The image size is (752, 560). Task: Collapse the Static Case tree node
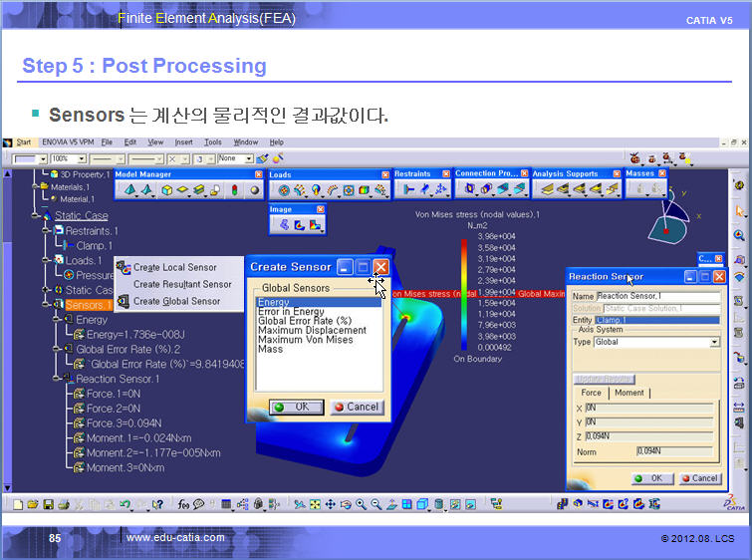[x=33, y=216]
